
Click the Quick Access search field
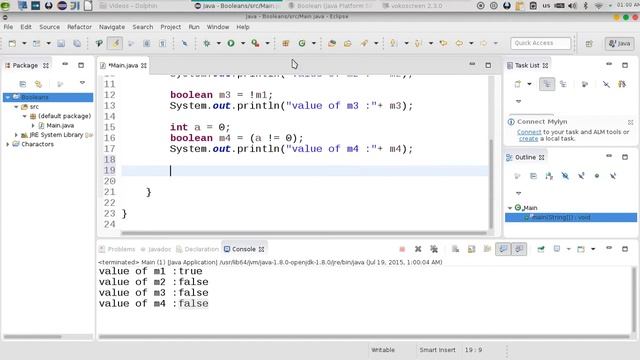(x=540, y=43)
